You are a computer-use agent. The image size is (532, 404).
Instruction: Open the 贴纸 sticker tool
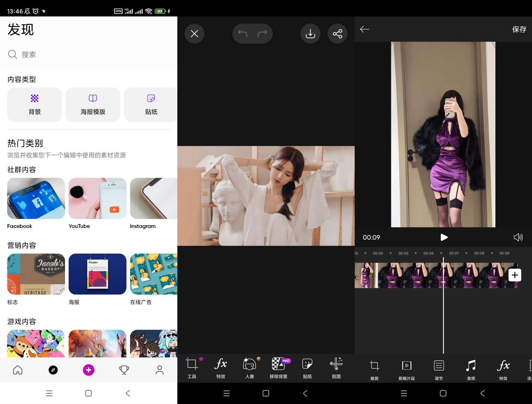pyautogui.click(x=307, y=368)
